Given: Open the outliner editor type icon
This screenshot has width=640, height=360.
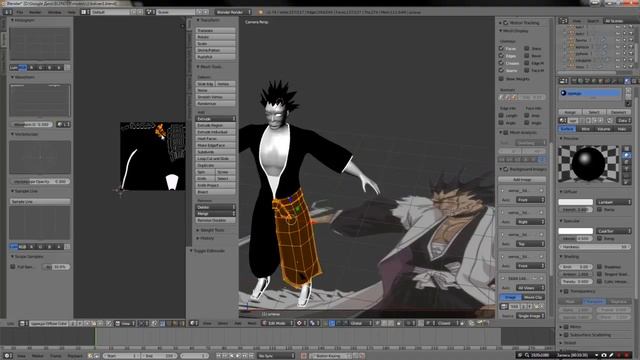Looking at the screenshot, I should [563, 21].
